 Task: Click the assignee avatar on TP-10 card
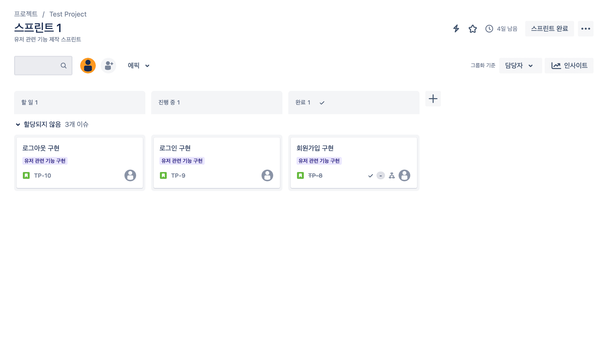(x=130, y=175)
